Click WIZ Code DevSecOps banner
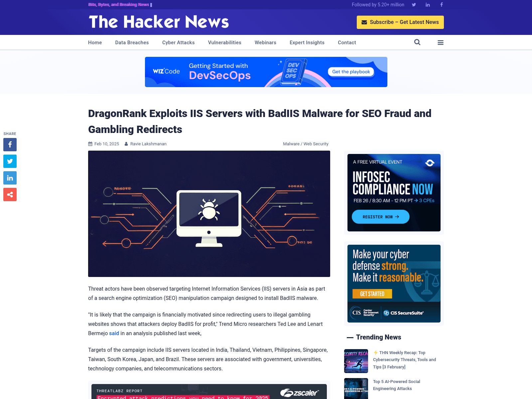Viewport: 532px width, 399px height. click(x=266, y=72)
